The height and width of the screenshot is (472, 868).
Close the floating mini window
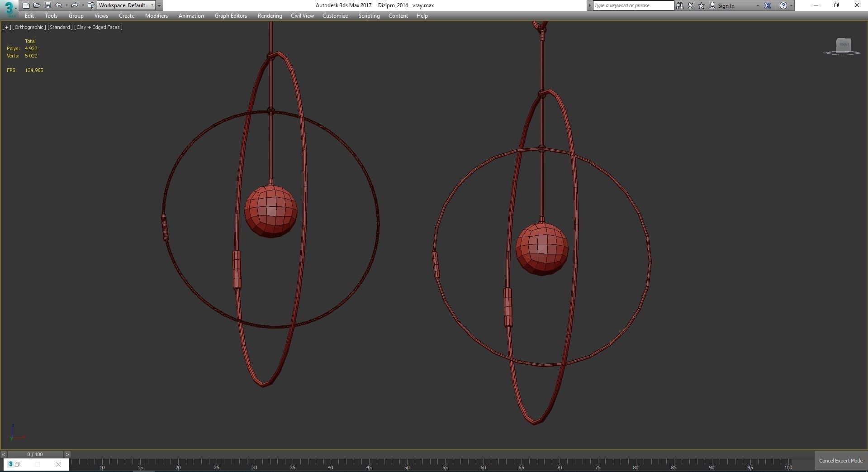pos(58,464)
